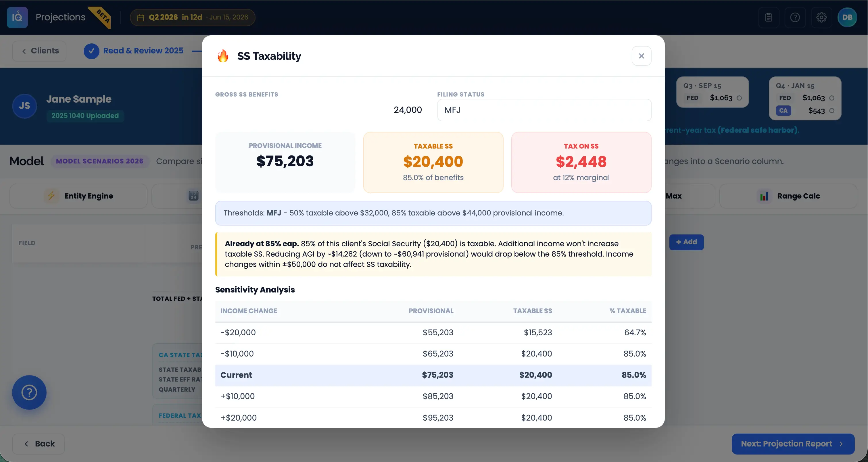Open the floating help bubble
The width and height of the screenshot is (868, 462).
(29, 392)
